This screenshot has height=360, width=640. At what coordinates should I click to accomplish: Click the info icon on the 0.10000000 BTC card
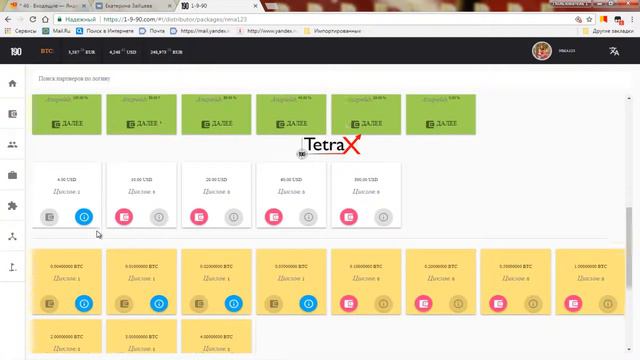pos(383,304)
